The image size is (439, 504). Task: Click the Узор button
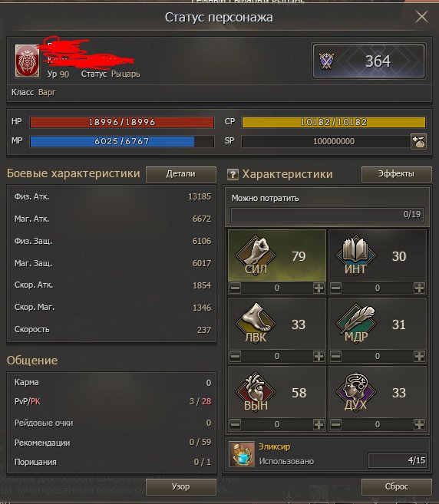point(181,486)
